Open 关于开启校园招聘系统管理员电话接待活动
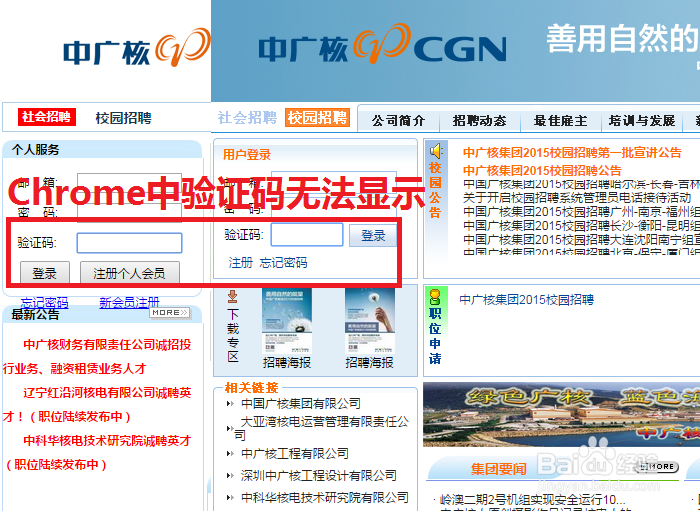Image resolution: width=700 pixels, height=511 pixels. click(577, 197)
